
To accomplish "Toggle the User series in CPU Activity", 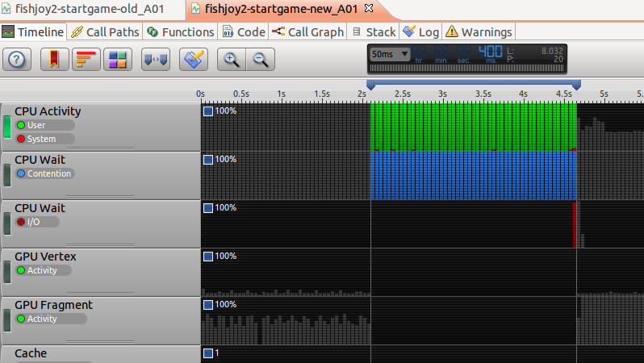I will (36, 126).
